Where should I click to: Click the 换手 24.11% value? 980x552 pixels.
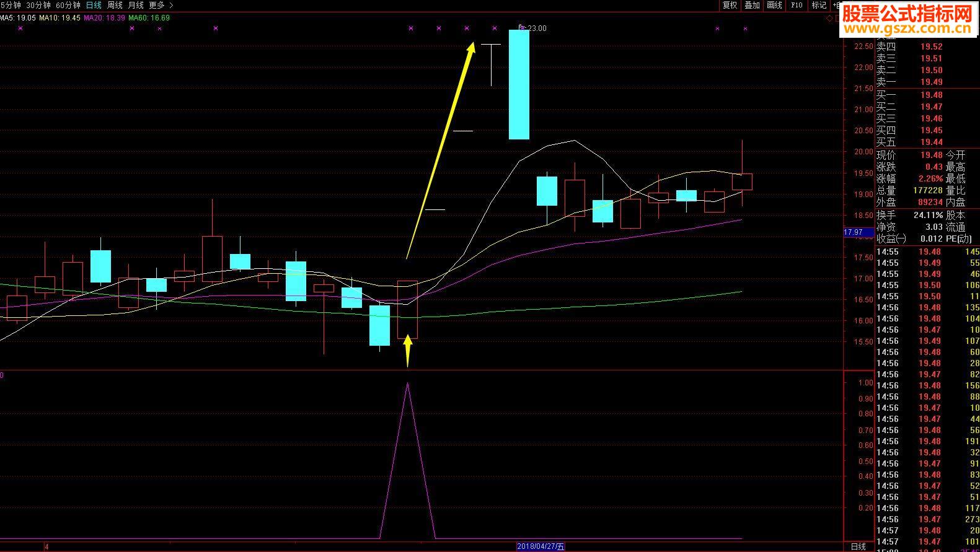pyautogui.click(x=929, y=216)
